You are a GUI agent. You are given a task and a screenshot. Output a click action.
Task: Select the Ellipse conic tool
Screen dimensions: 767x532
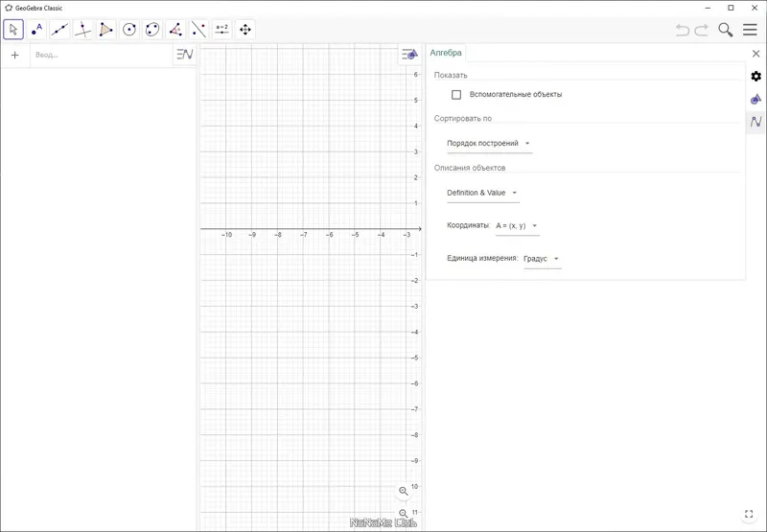tap(152, 30)
